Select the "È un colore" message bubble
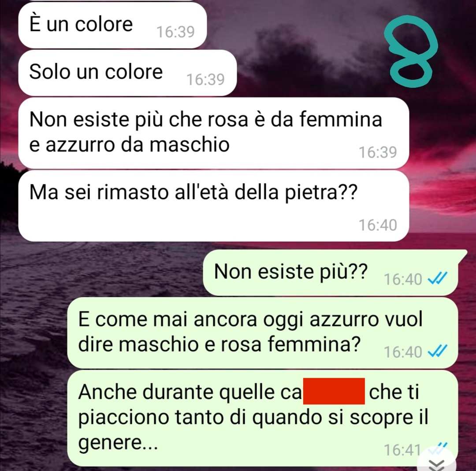The image size is (476, 471). point(112,25)
